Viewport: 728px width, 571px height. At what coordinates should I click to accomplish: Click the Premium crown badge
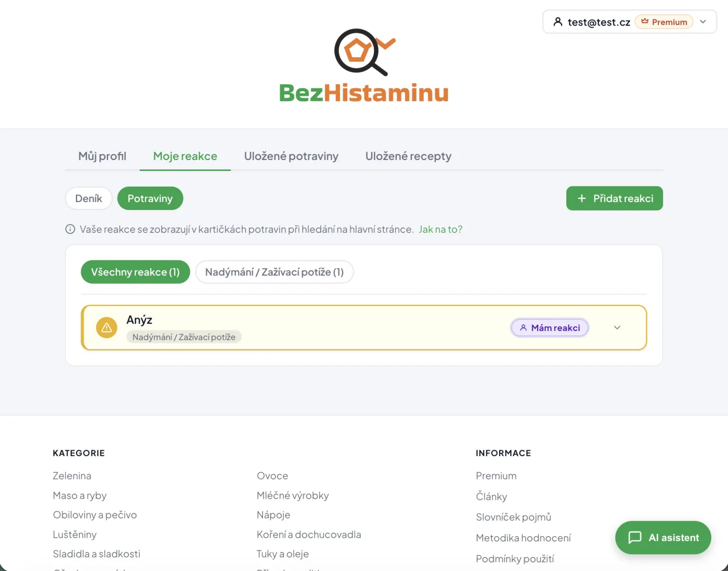[664, 22]
